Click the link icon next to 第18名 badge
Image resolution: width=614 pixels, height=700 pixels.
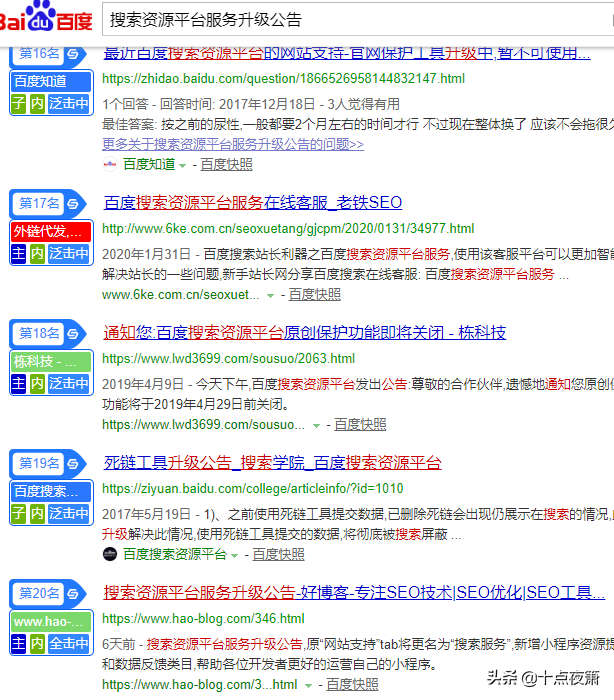pos(73,334)
